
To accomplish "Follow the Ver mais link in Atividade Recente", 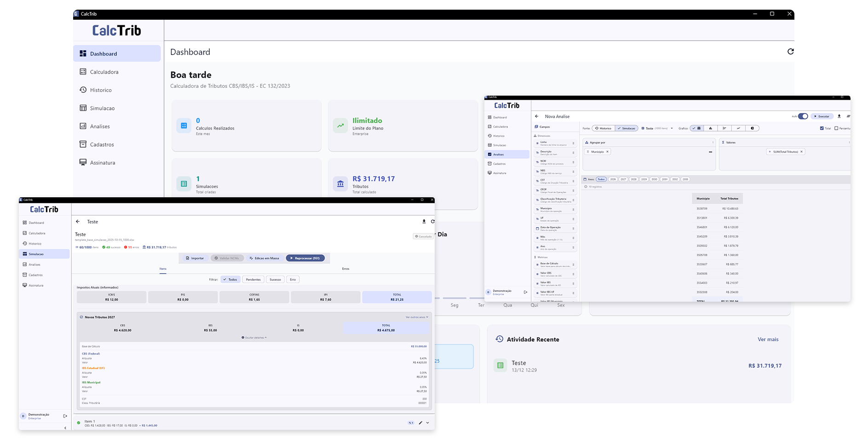I will [x=768, y=339].
